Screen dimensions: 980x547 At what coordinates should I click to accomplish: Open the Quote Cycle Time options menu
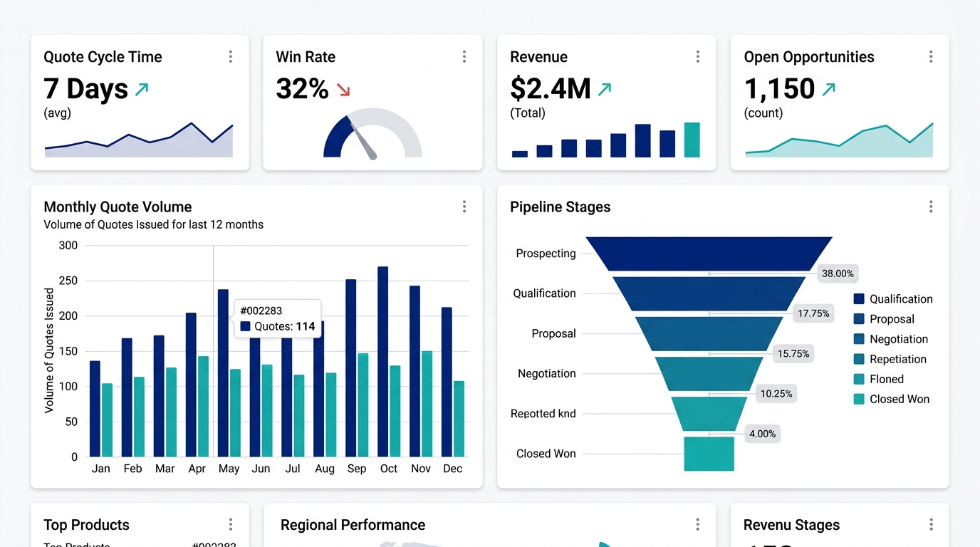pos(230,56)
